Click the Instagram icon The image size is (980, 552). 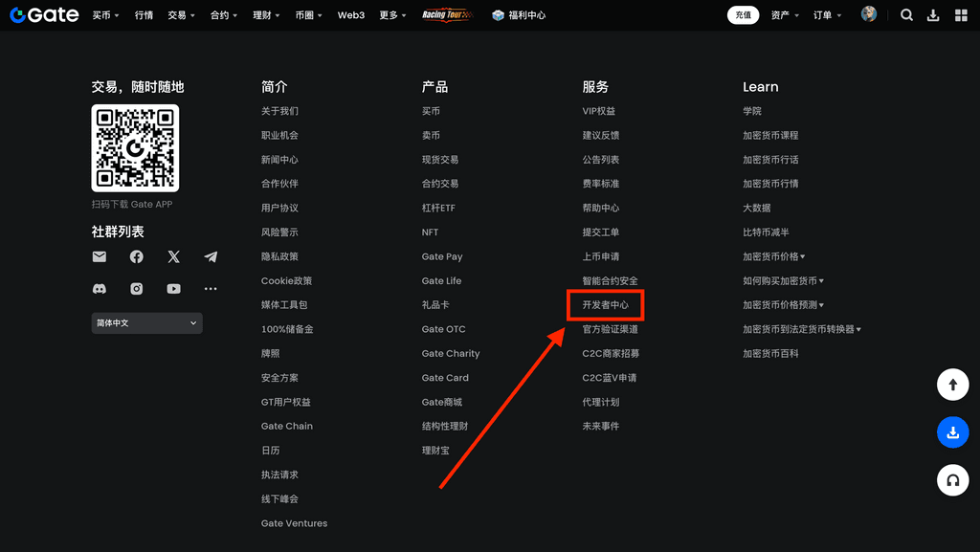tap(137, 289)
